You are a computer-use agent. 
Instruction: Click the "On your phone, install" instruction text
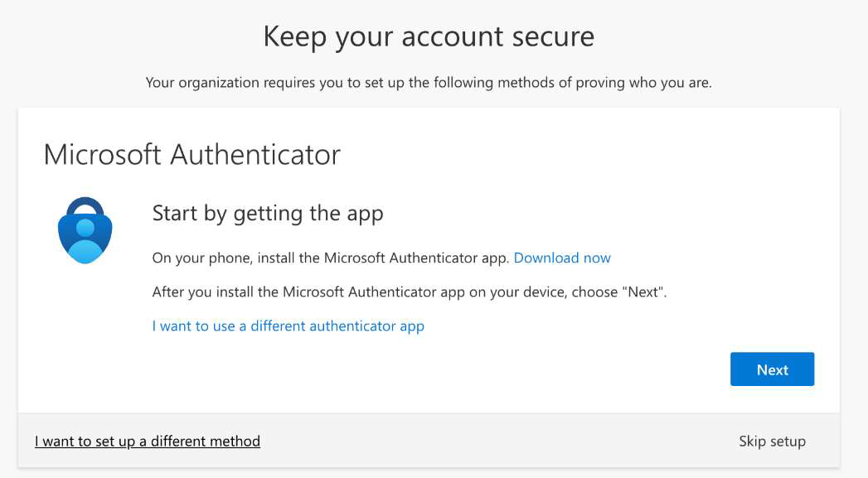[x=330, y=258]
